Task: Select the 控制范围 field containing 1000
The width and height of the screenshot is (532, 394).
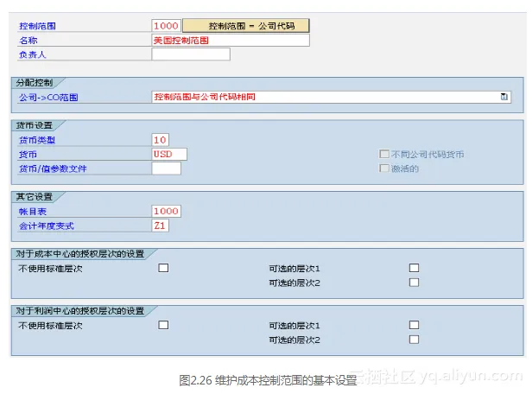Action: point(166,26)
